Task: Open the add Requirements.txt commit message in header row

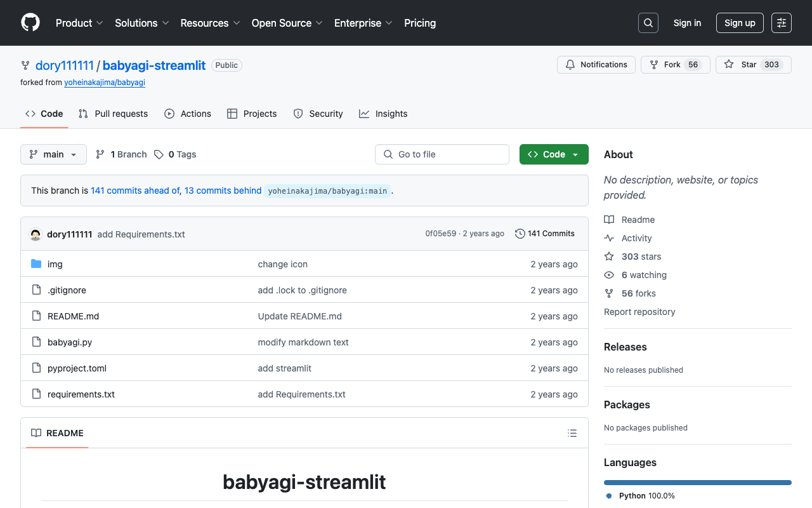Action: click(x=141, y=234)
